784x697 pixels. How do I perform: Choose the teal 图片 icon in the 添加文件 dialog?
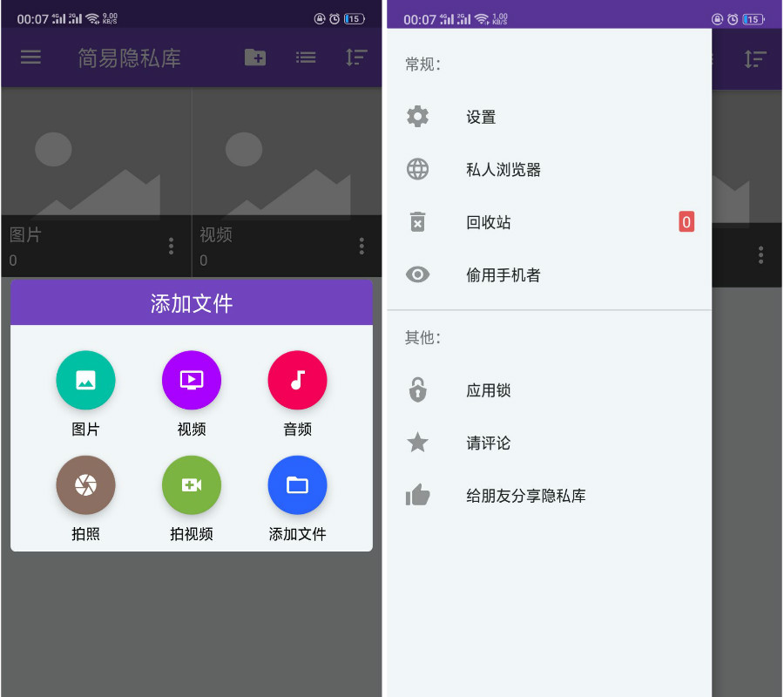[x=85, y=380]
